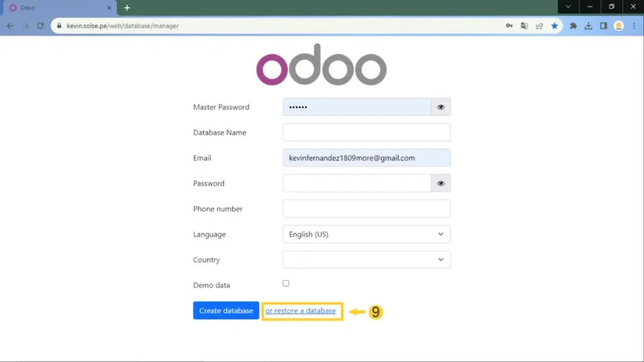Show the Master Password with eye icon
The image size is (644, 362).
[x=440, y=107]
